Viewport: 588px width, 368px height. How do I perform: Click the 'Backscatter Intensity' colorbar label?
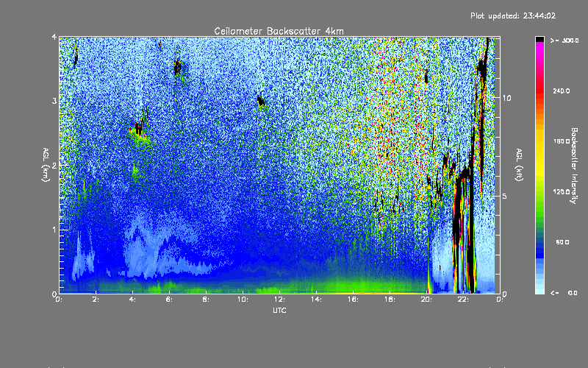[574, 166]
